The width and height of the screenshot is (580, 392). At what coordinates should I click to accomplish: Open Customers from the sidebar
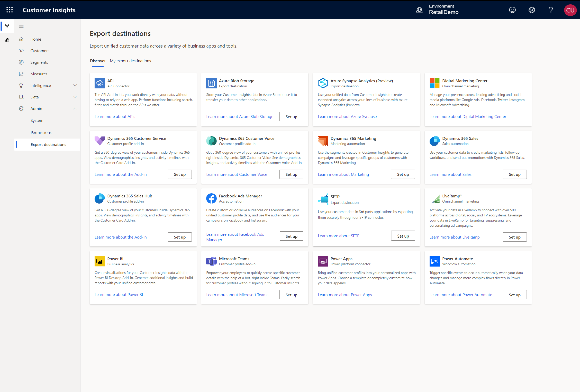(x=40, y=50)
